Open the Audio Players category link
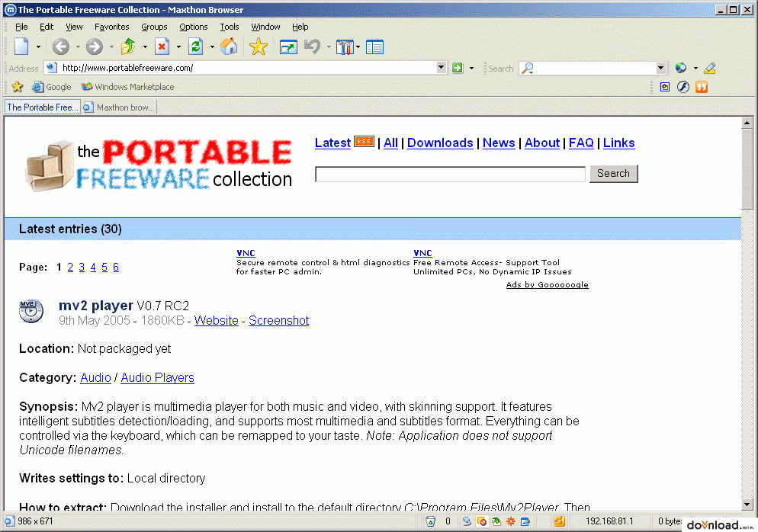The height and width of the screenshot is (532, 758). tap(157, 378)
